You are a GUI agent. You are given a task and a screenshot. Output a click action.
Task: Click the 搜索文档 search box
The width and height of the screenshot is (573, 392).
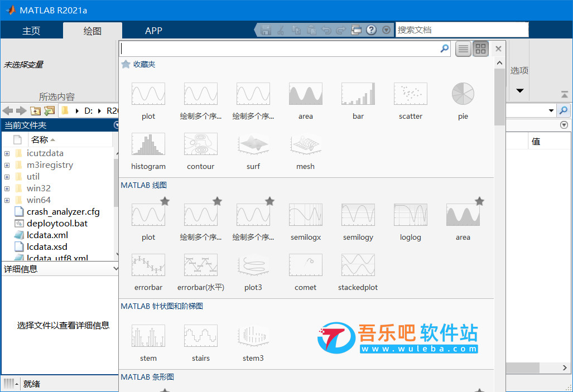click(463, 30)
